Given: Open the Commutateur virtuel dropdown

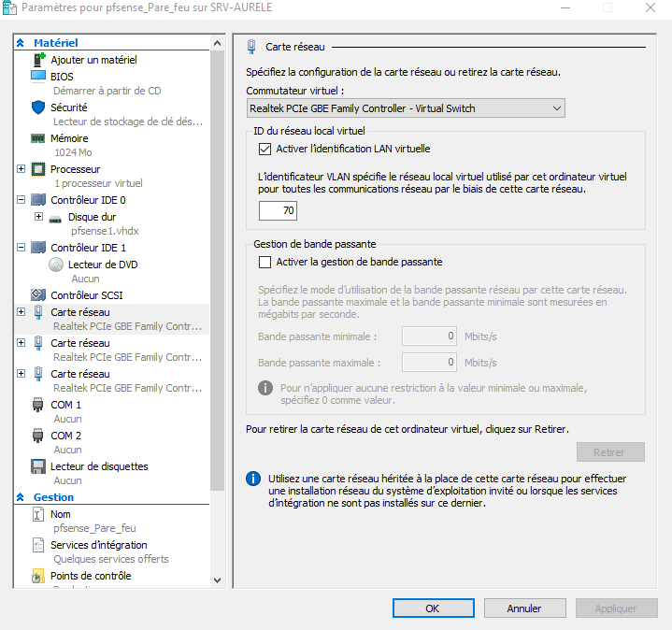Looking at the screenshot, I should click(x=555, y=108).
